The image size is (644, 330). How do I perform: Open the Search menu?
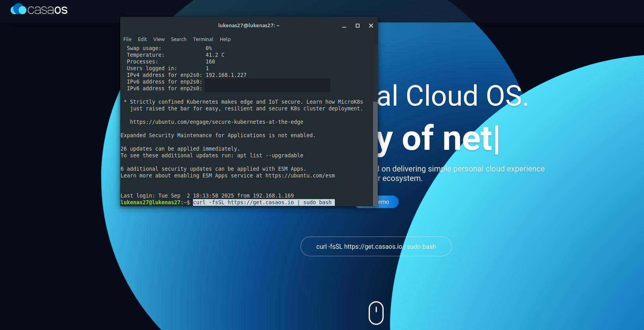pyautogui.click(x=178, y=39)
